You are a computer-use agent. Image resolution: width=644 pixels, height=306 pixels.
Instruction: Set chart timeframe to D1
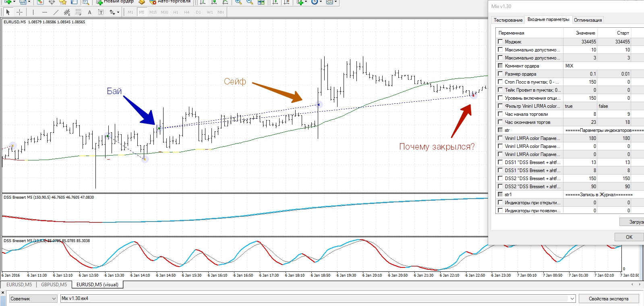(x=198, y=12)
